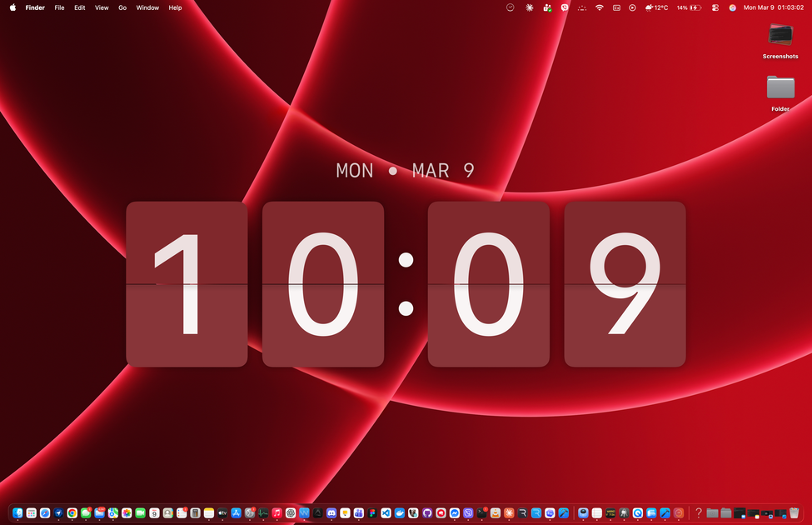Viewport: 812px width, 525px height.
Task: Open Google Chrome in the Dock
Action: click(x=72, y=513)
